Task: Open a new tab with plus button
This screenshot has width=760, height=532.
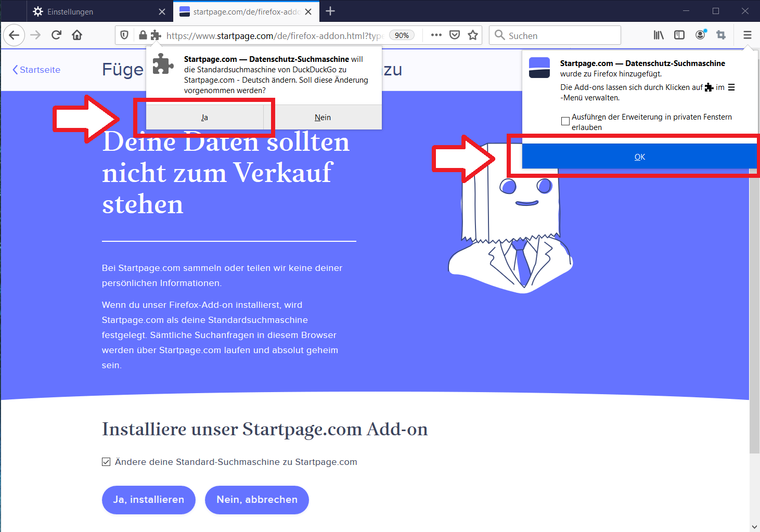Action: [x=330, y=11]
